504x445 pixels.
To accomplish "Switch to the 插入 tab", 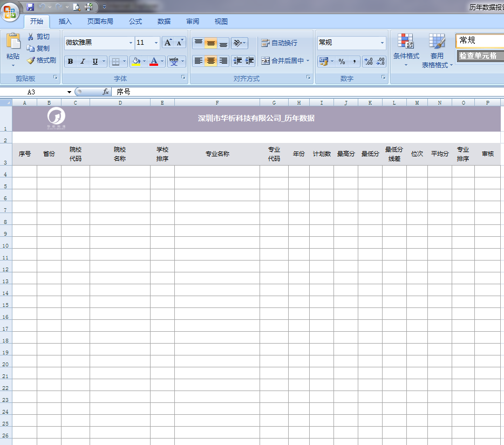I will click(65, 22).
